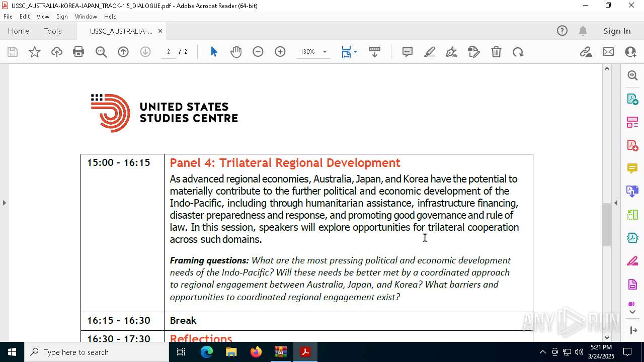Image resolution: width=644 pixels, height=362 pixels.
Task: Open Firefox from taskbar
Action: coord(256,352)
